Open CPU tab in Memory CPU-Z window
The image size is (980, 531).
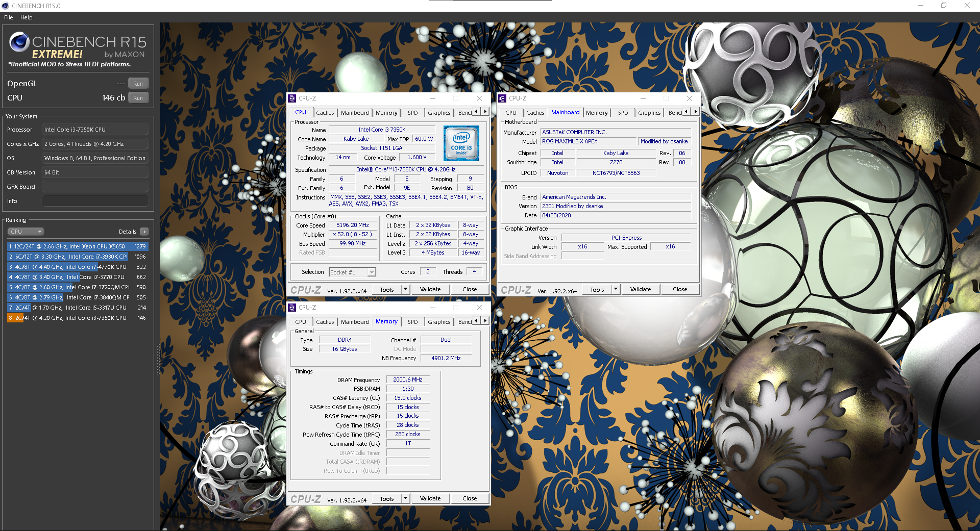(x=301, y=322)
